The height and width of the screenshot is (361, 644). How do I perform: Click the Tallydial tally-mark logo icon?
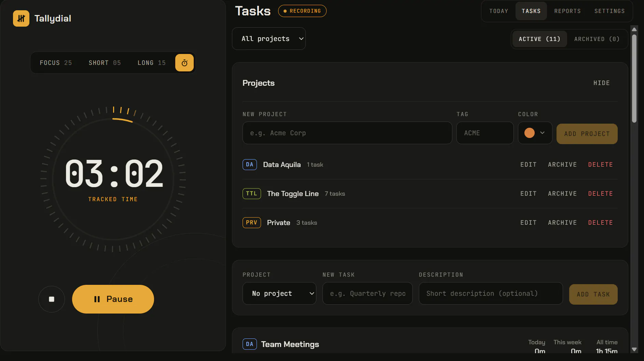point(21,18)
